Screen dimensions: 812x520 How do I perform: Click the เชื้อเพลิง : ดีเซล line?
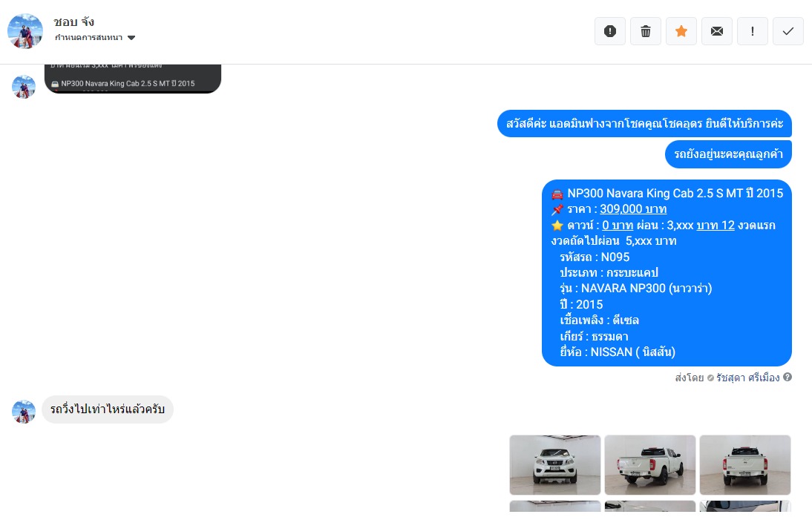(599, 320)
